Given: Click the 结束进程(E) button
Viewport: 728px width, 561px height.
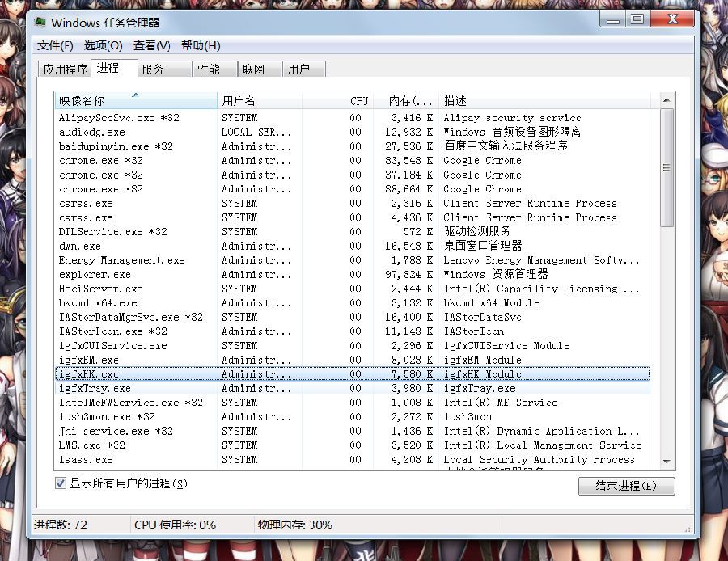Looking at the screenshot, I should click(x=626, y=486).
